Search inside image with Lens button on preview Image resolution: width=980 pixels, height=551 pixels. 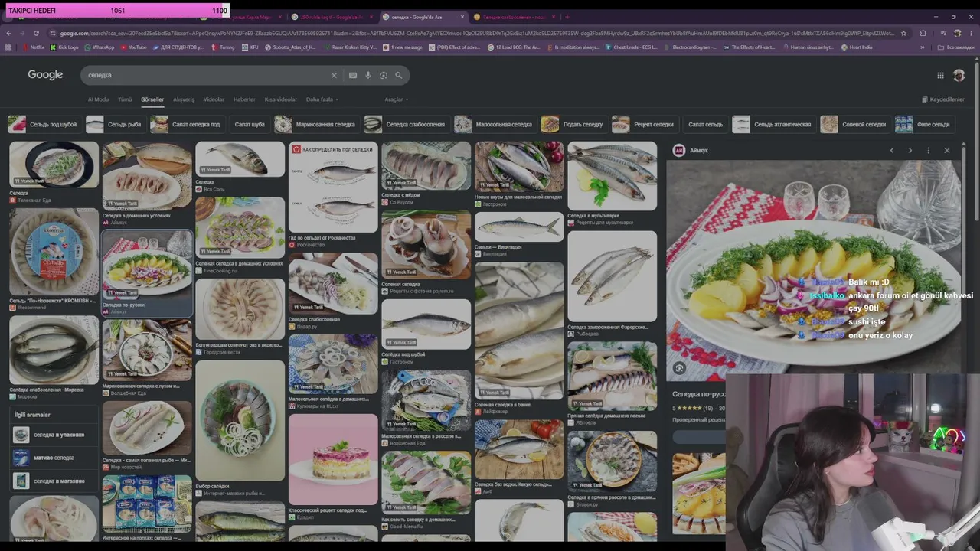[679, 368]
